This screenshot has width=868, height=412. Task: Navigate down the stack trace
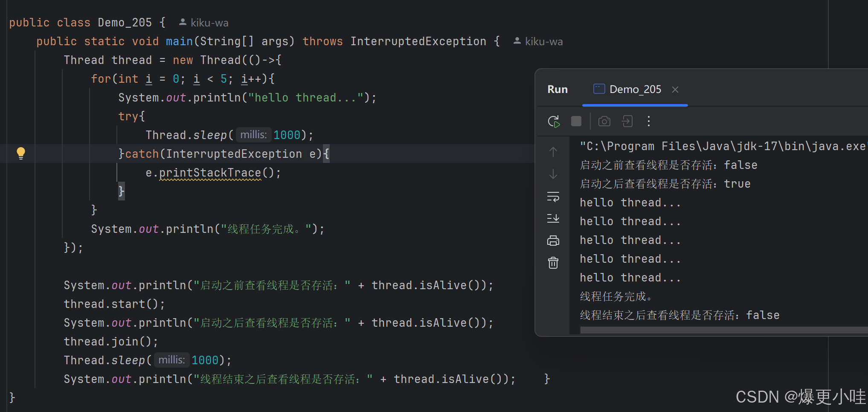point(553,174)
